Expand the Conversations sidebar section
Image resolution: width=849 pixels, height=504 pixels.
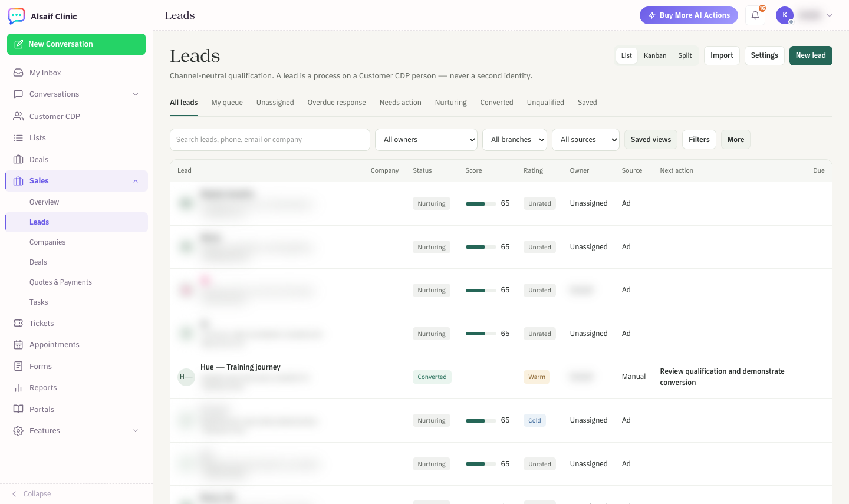(136, 94)
